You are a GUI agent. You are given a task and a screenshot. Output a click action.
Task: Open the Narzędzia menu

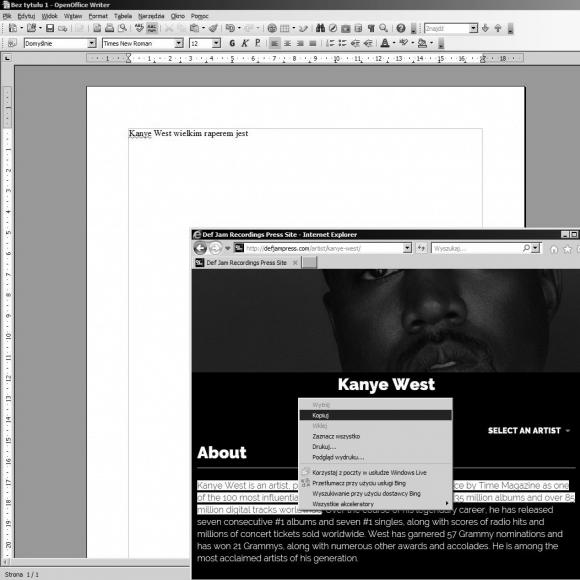[151, 16]
